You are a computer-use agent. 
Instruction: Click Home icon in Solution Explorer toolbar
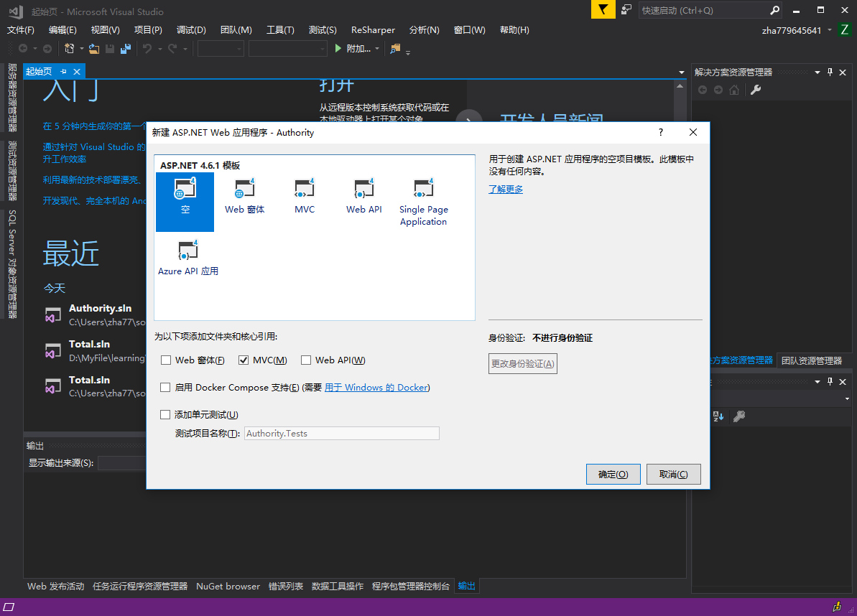734,90
